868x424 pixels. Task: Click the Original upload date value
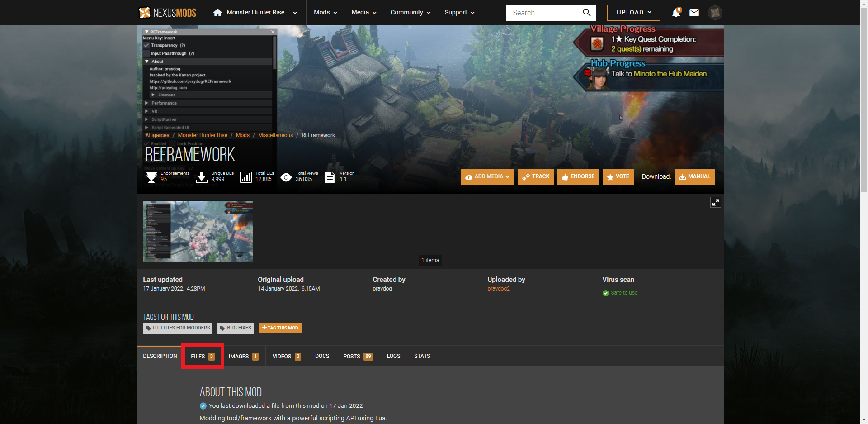(x=289, y=289)
